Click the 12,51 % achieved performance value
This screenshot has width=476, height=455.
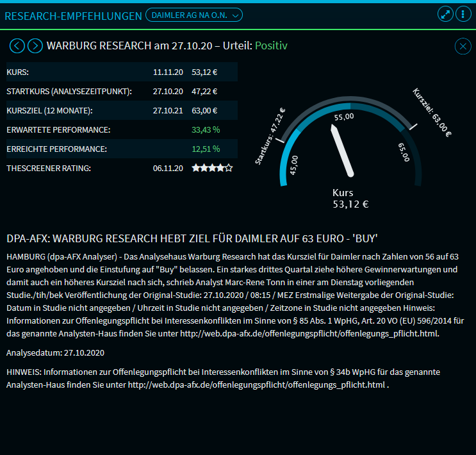pyautogui.click(x=206, y=149)
